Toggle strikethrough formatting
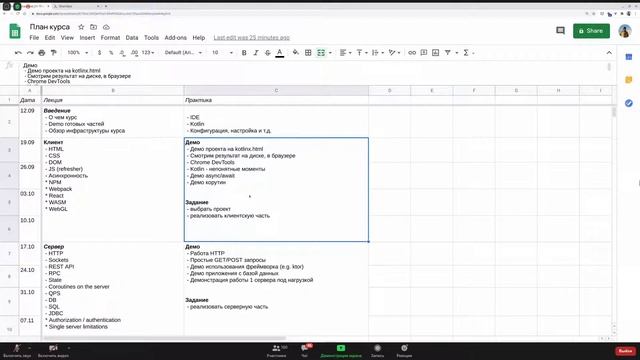The height and width of the screenshot is (360, 640). tap(268, 53)
